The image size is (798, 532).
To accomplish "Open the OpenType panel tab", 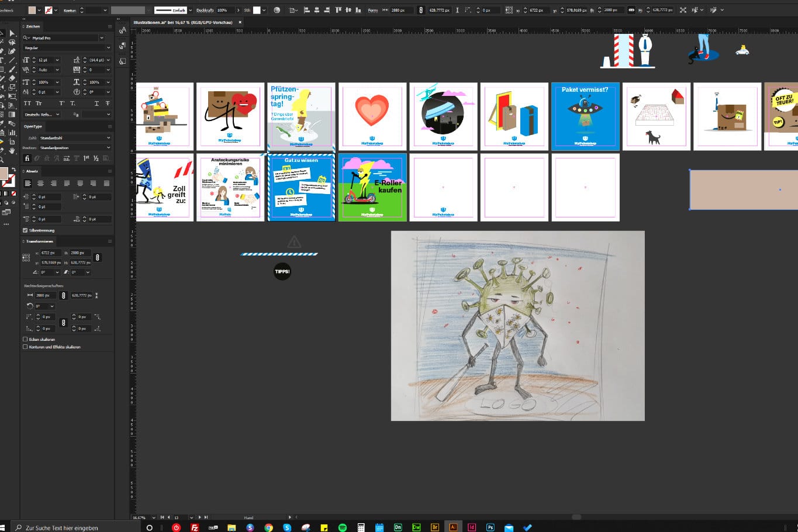I will click(33, 126).
